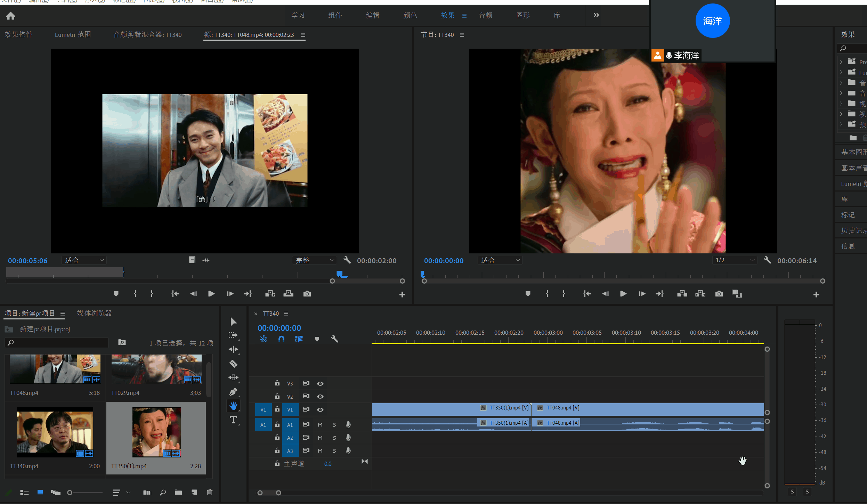
Task: Click Insert button in Source monitor
Action: click(x=270, y=294)
